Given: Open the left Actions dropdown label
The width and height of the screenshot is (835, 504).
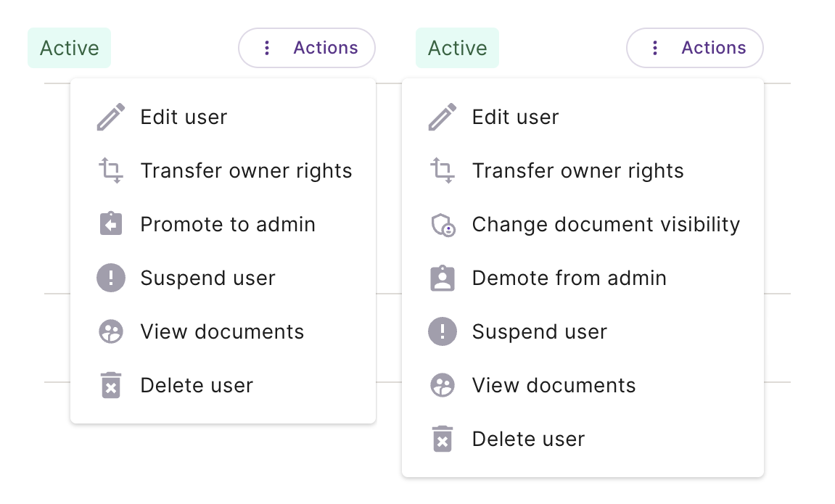Looking at the screenshot, I should (326, 48).
